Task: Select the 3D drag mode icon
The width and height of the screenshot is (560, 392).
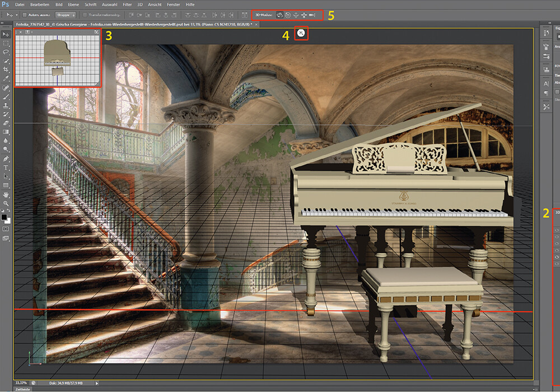Action: point(296,15)
